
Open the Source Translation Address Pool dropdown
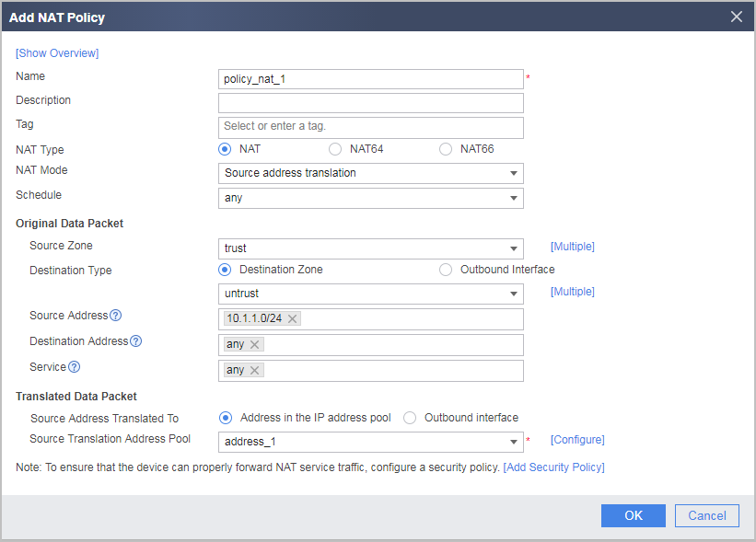click(x=371, y=442)
